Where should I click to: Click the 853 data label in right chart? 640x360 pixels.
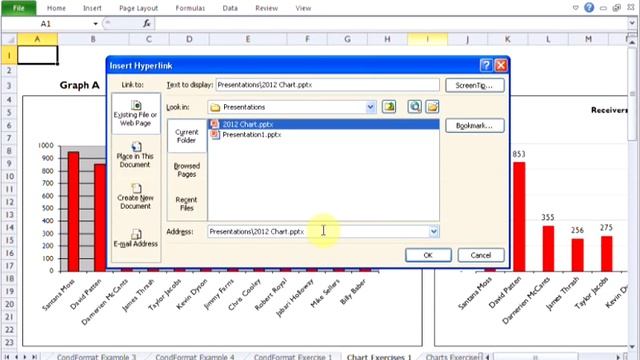point(519,154)
